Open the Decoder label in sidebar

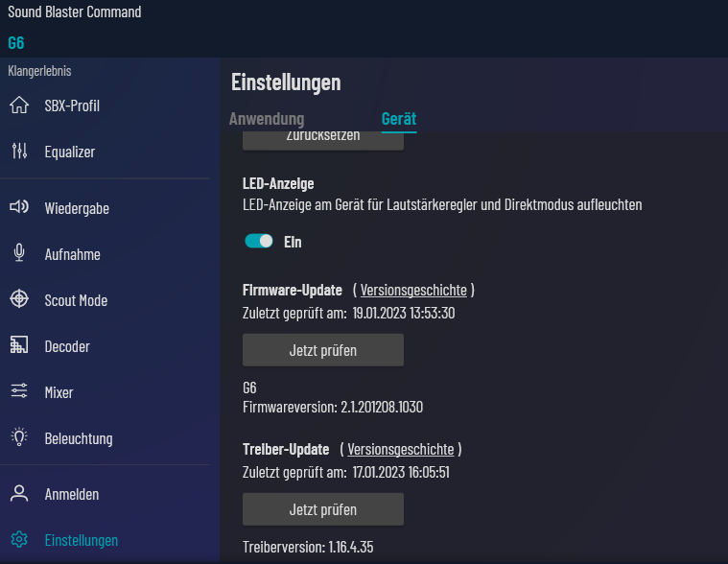click(x=67, y=346)
